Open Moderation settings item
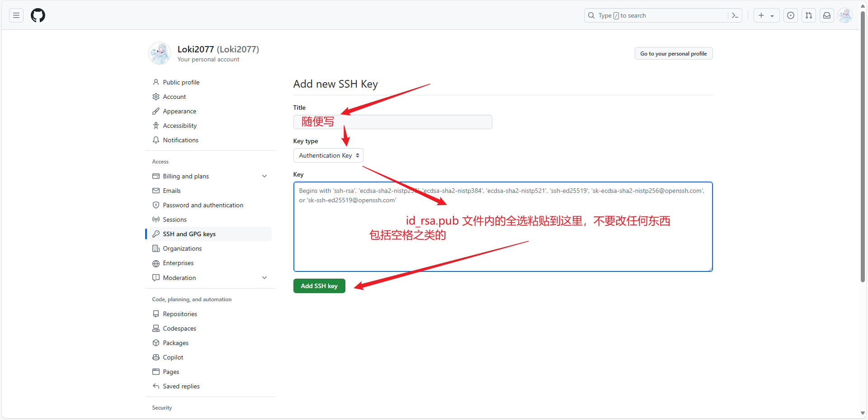This screenshot has height=420, width=868. pyautogui.click(x=179, y=278)
